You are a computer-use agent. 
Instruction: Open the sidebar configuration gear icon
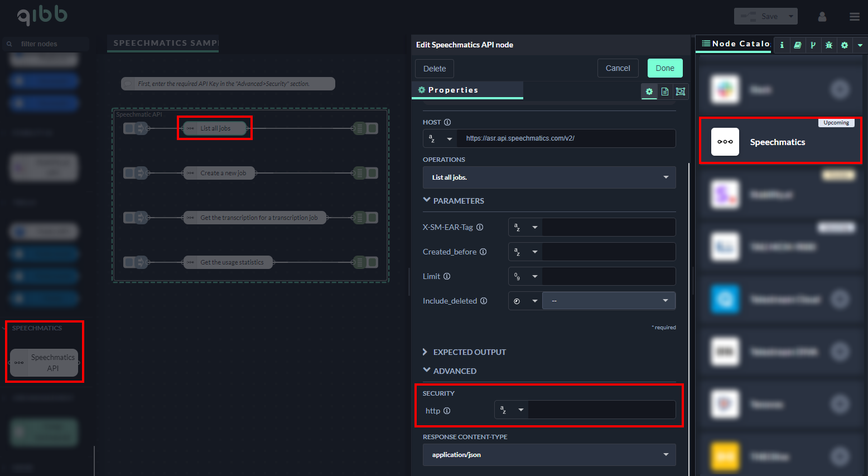[x=845, y=45]
